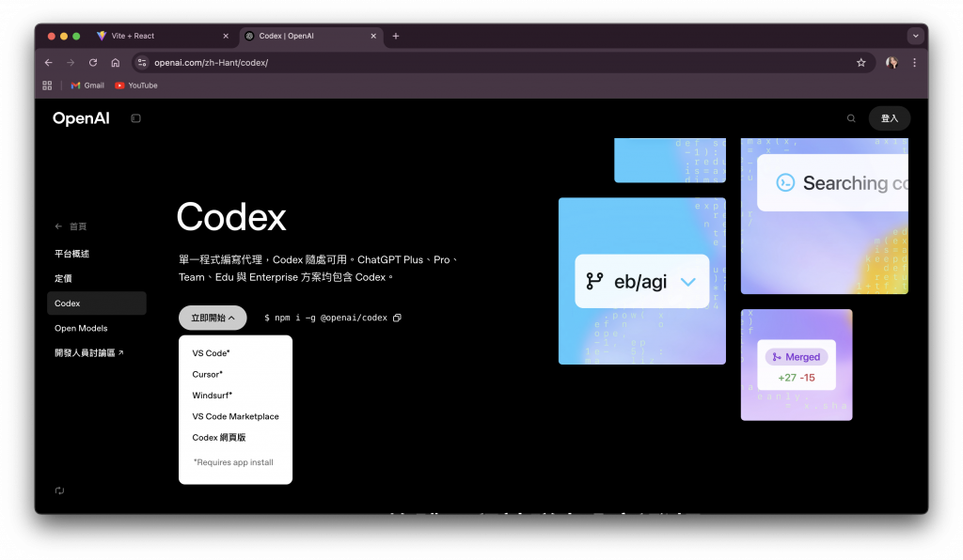This screenshot has width=963, height=560.
Task: Click the 登入 login button
Action: click(890, 118)
